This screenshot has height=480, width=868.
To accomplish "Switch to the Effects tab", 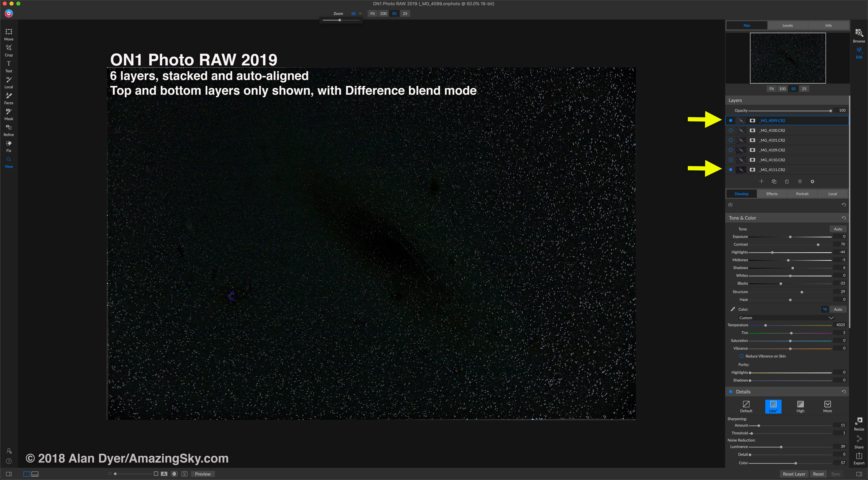I will pos(772,194).
